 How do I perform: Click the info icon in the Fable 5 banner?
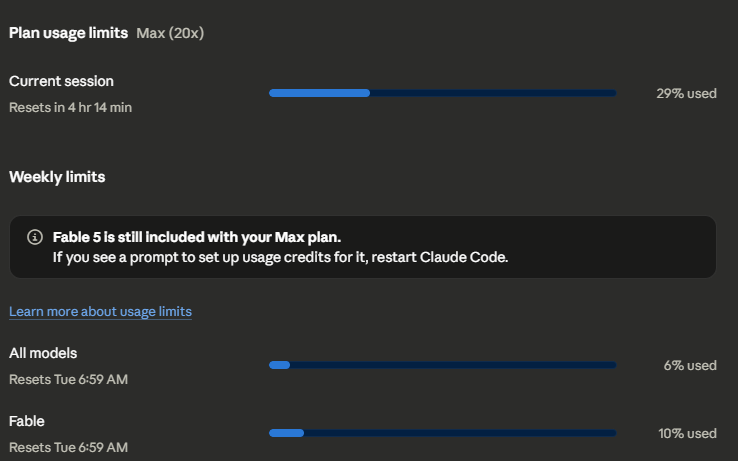[x=35, y=237]
